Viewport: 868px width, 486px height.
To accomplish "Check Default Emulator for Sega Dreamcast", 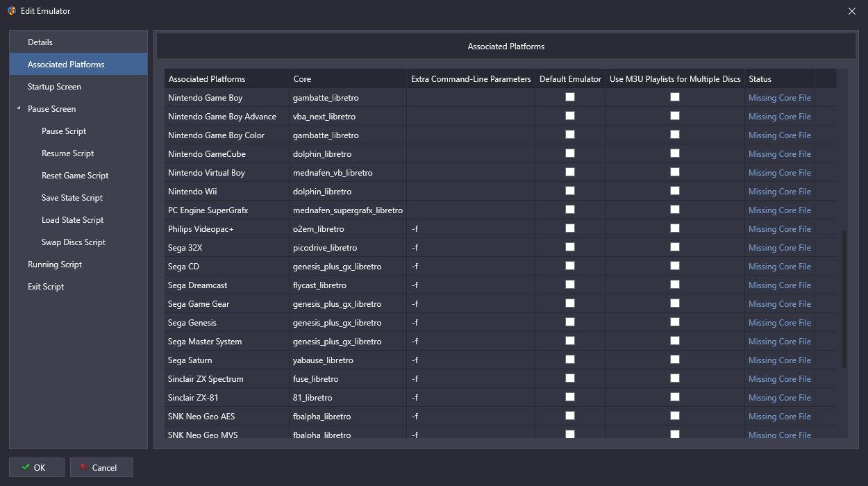I will tap(570, 285).
